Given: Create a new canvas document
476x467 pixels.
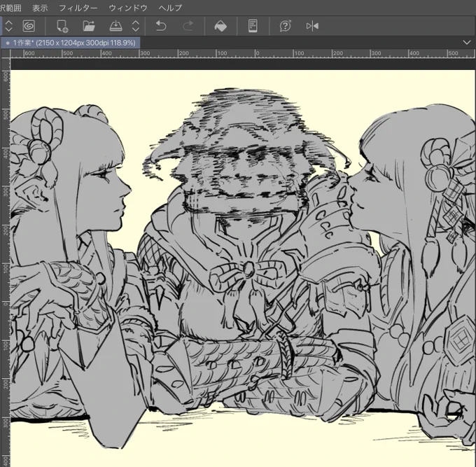Looking at the screenshot, I should coord(62,26).
